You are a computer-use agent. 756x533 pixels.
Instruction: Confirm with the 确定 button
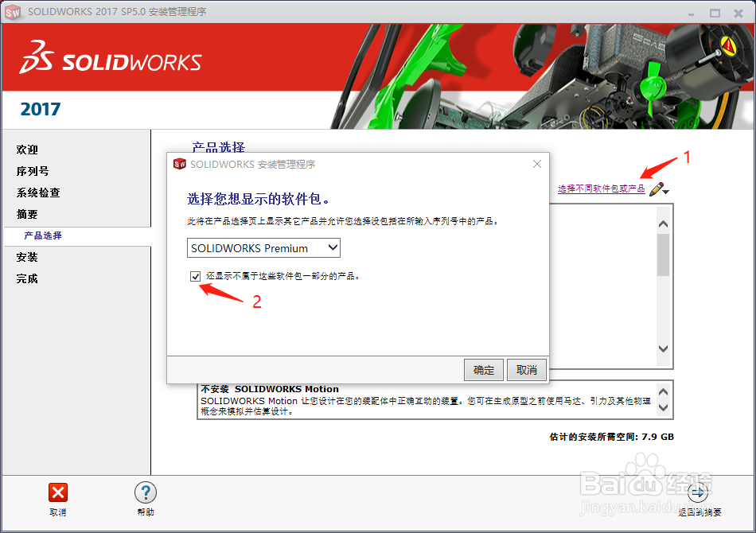pos(484,370)
